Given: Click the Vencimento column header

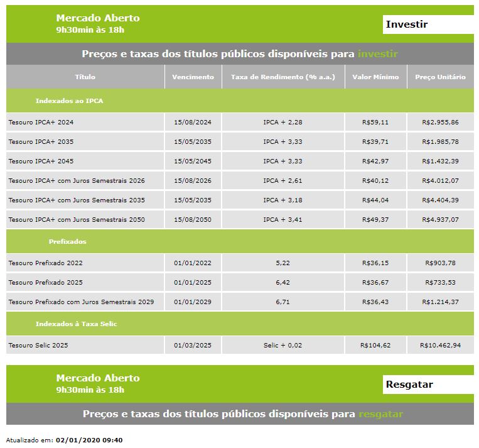Looking at the screenshot, I should pyautogui.click(x=193, y=77).
